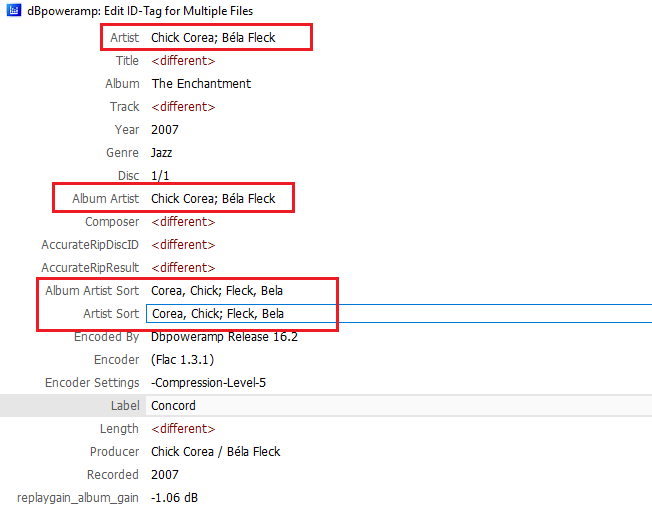Image resolution: width=652 pixels, height=510 pixels.
Task: Click inside the active Artist Sort box
Action: 399,313
